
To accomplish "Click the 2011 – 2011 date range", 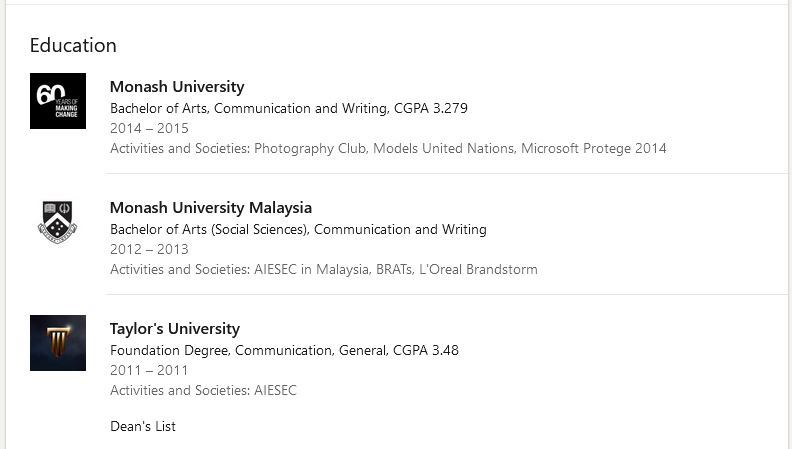I will (x=149, y=370).
